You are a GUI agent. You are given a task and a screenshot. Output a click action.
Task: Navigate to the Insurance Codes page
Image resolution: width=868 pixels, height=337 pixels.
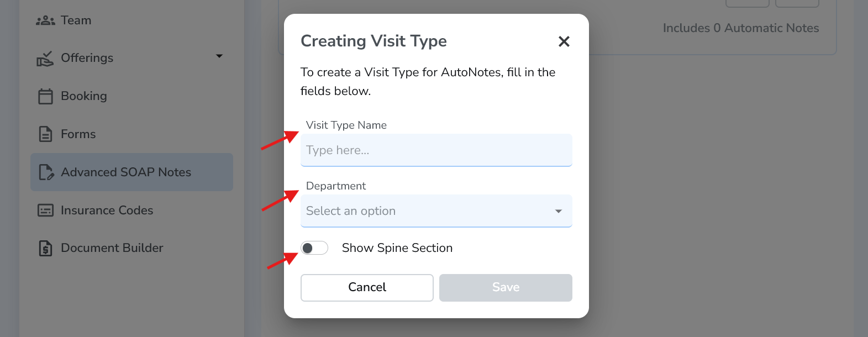click(107, 210)
